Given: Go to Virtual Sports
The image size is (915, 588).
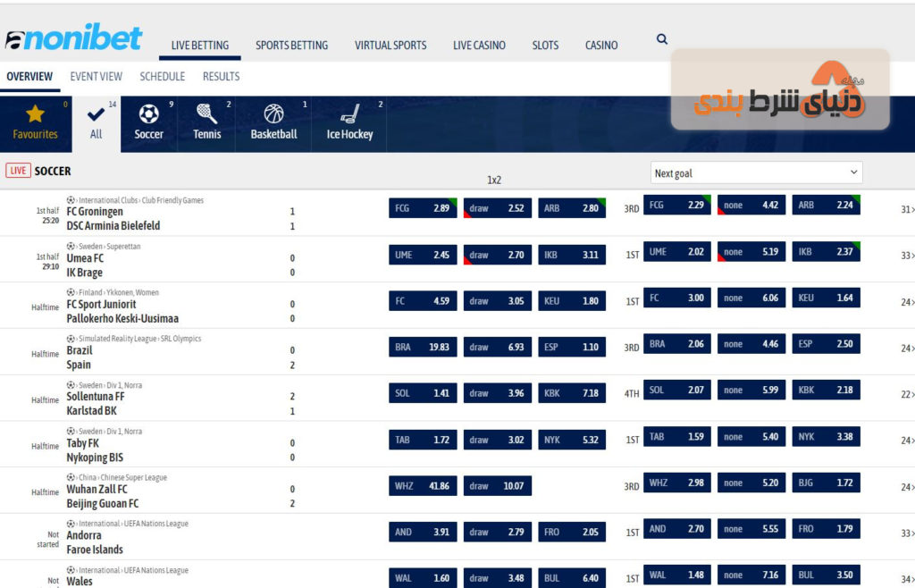Looking at the screenshot, I should 390,46.
